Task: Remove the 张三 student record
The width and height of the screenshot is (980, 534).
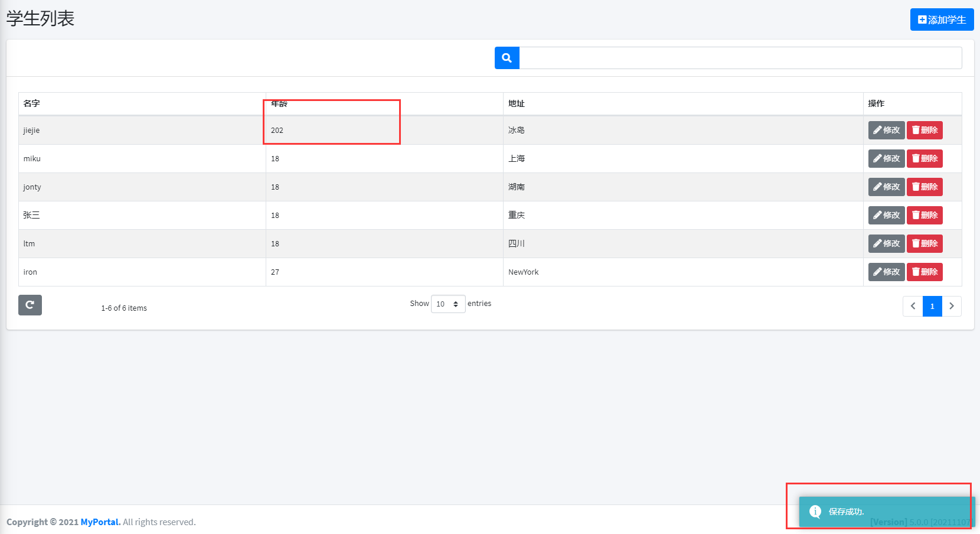Action: (x=925, y=215)
